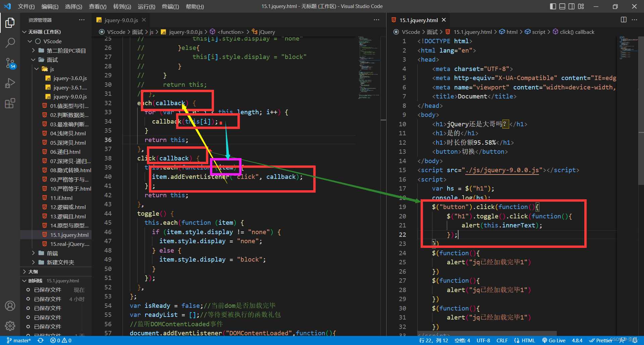The width and height of the screenshot is (644, 345).
Task: Click the master* branch indicator
Action: click(19, 340)
